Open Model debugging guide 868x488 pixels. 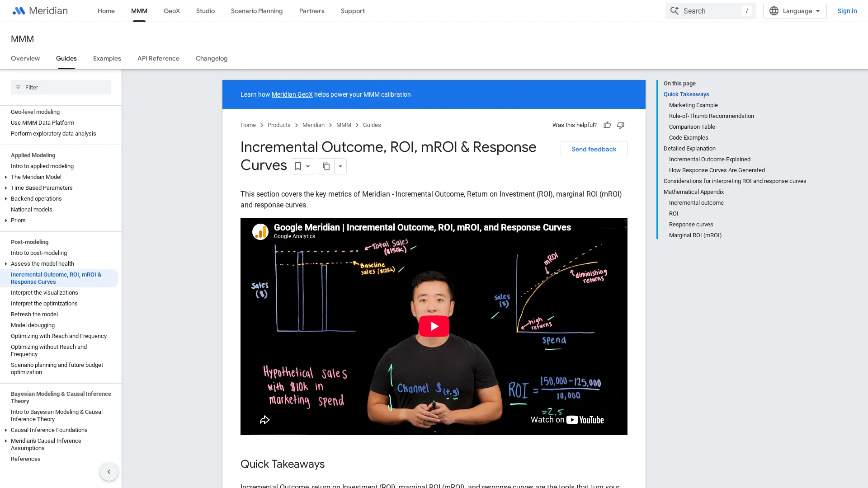click(x=33, y=325)
